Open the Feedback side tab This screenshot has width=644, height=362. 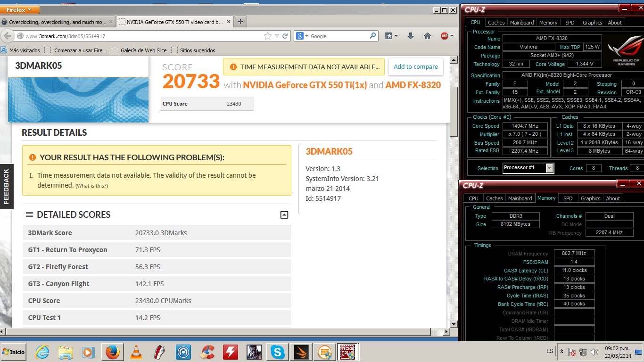click(x=7, y=187)
